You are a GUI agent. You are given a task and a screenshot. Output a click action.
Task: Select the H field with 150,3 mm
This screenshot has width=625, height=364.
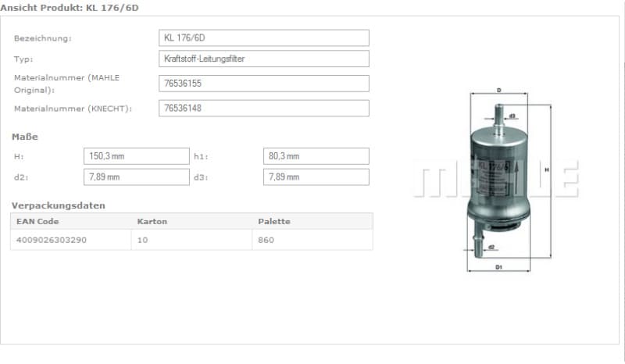click(136, 156)
